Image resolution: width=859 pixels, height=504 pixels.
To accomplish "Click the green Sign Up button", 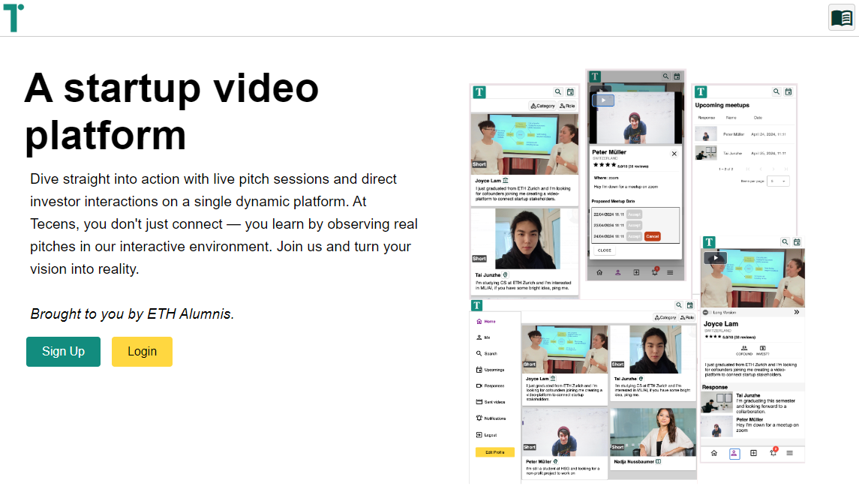I will (64, 352).
